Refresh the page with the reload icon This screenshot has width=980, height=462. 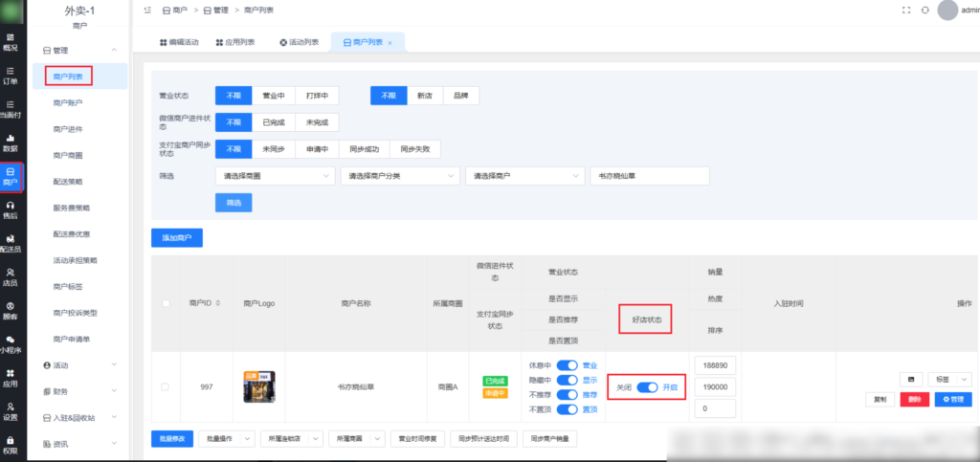click(925, 10)
